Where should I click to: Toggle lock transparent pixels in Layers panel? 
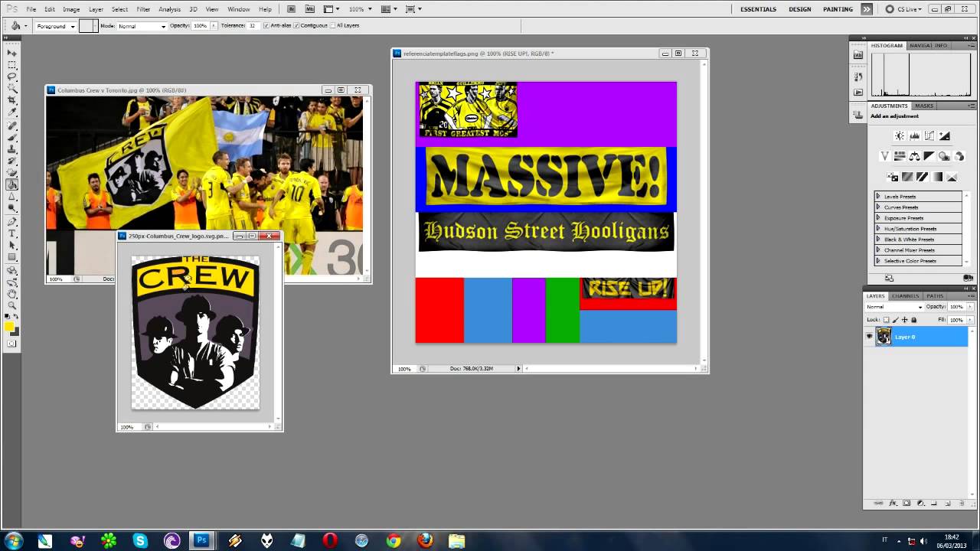point(886,320)
